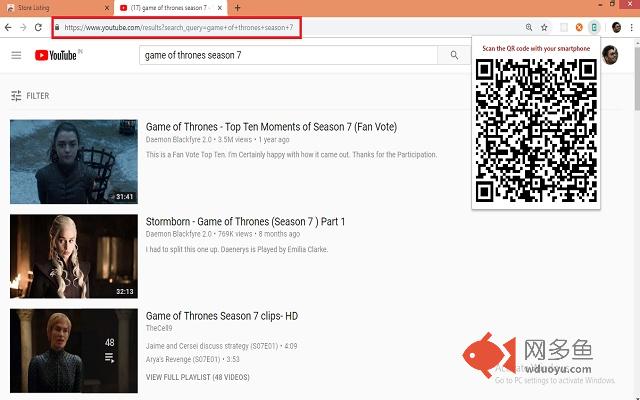Open search filters via the FILTER icon
The width and height of the screenshot is (640, 400).
(16, 96)
